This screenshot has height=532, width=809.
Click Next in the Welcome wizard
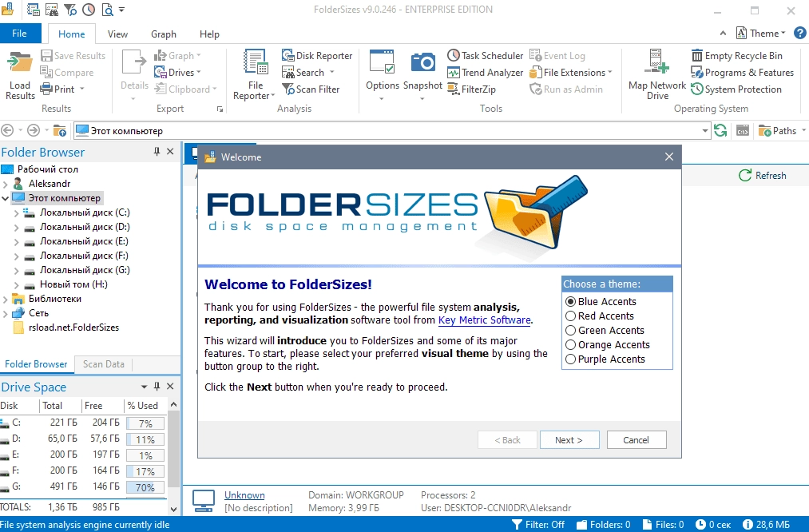pos(569,440)
